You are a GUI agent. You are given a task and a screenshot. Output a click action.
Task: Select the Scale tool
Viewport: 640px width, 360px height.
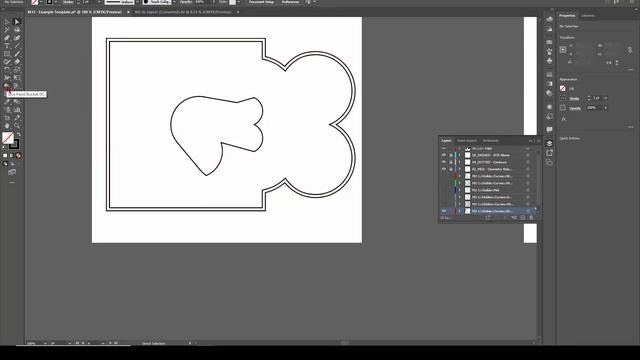17,69
